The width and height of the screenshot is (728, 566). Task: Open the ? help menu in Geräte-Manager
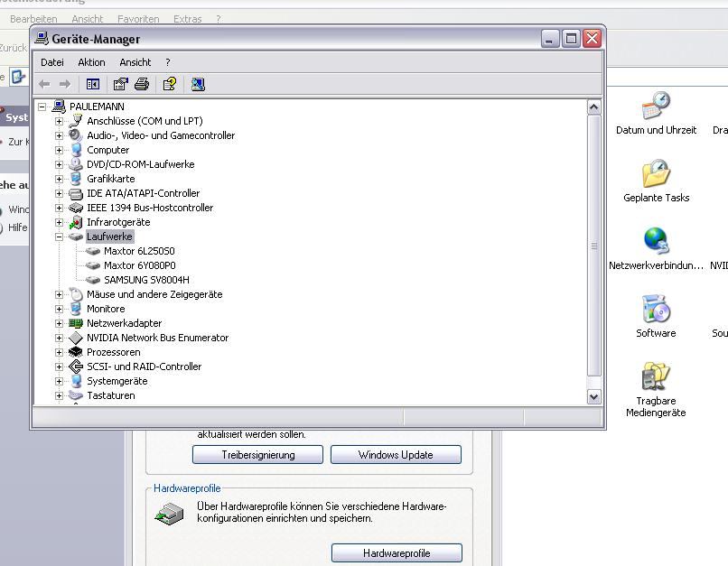168,62
